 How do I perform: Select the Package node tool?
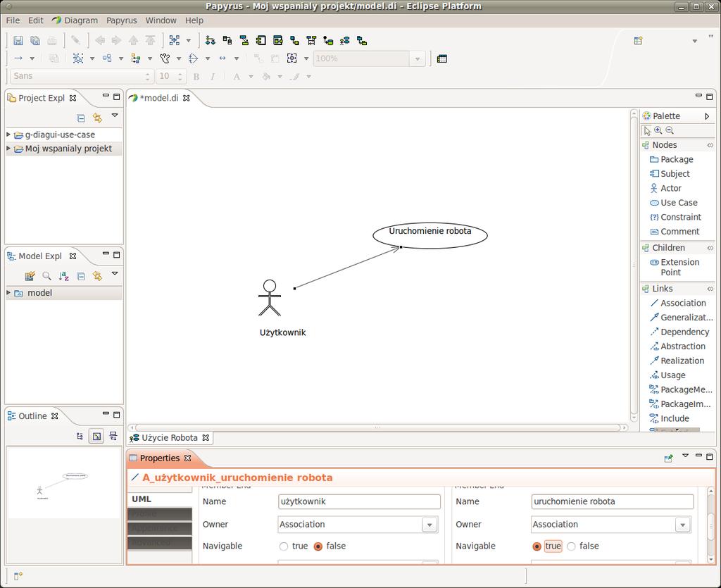(671, 160)
